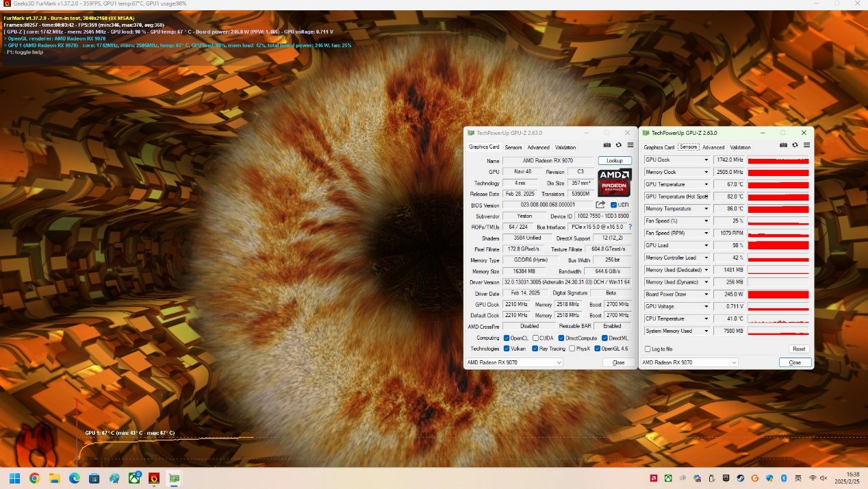Open the GPU Temperature sensor dropdown

706,184
